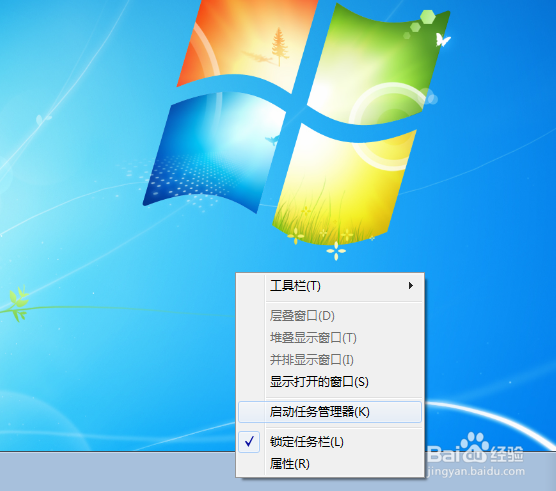556x491 pixels.
Task: Choose 堆叠显示窗口(T) in the context menu
Action: tap(330, 337)
